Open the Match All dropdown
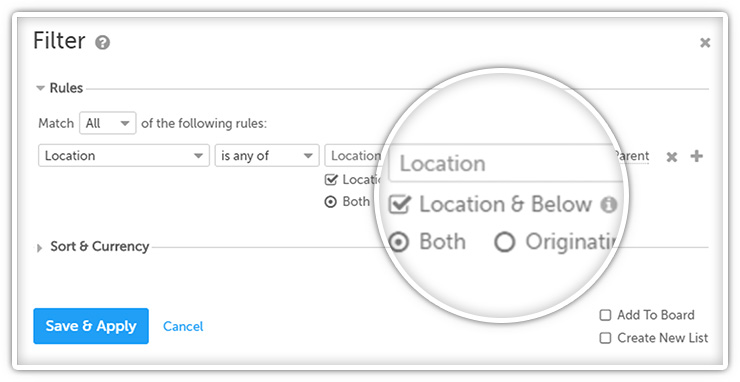This screenshot has width=740, height=382. (108, 123)
